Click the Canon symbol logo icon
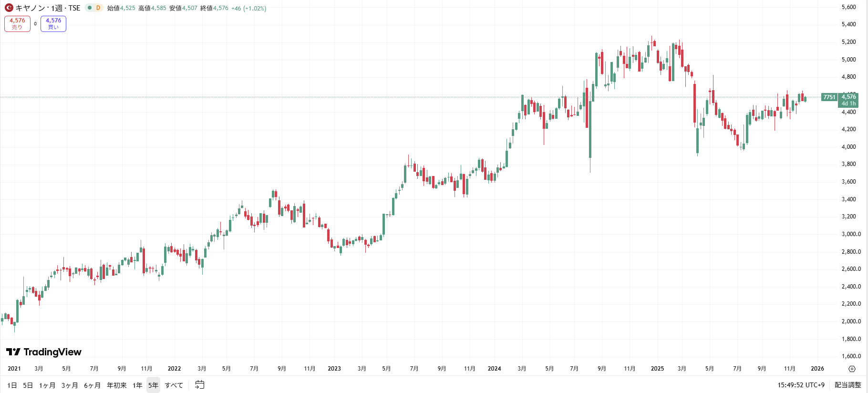Image resolution: width=868 pixels, height=393 pixels. click(9, 8)
